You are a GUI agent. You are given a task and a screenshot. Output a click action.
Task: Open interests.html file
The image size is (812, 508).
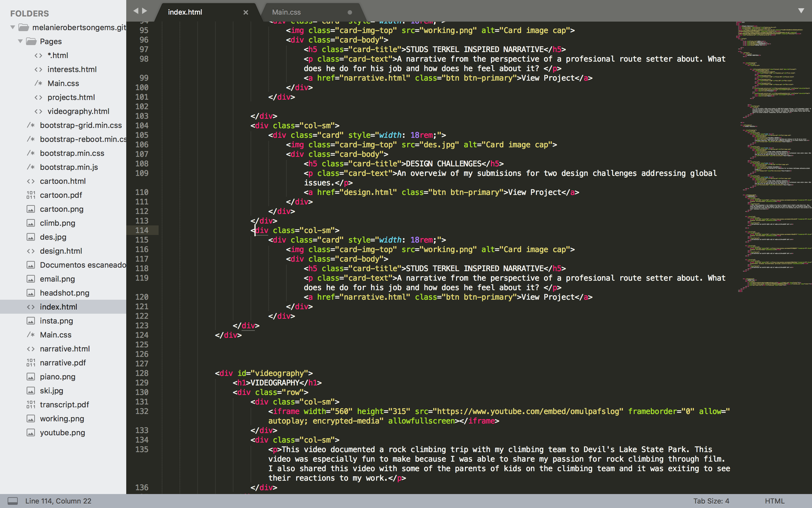(x=72, y=69)
